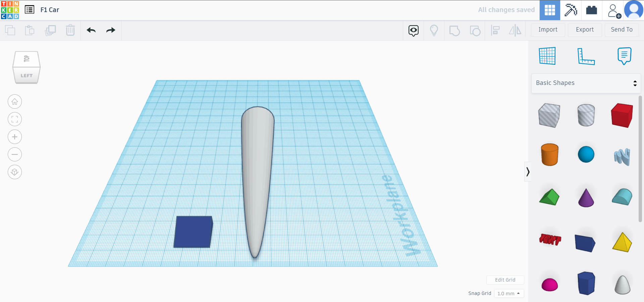Click the Align tool icon
This screenshot has height=302, width=644.
[495, 31]
